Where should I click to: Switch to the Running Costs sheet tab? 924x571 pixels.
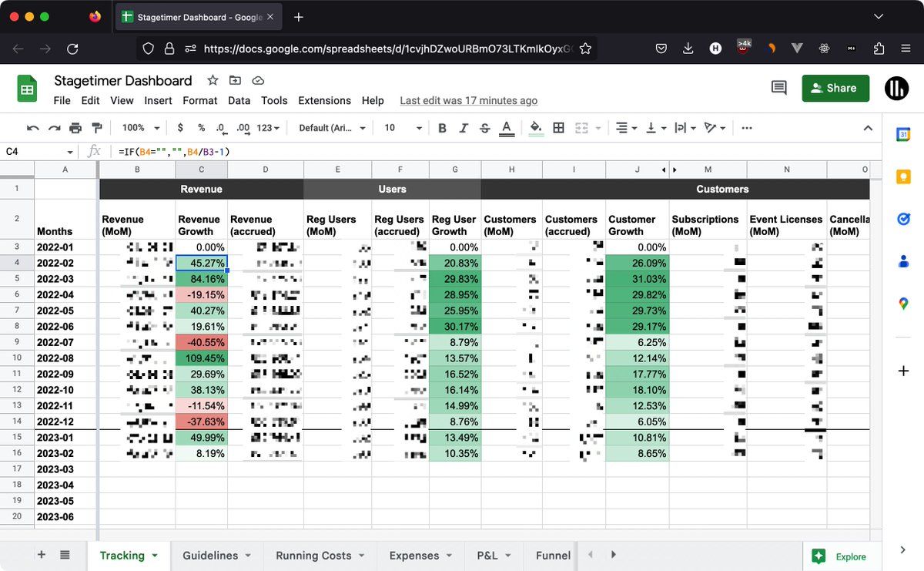click(313, 556)
